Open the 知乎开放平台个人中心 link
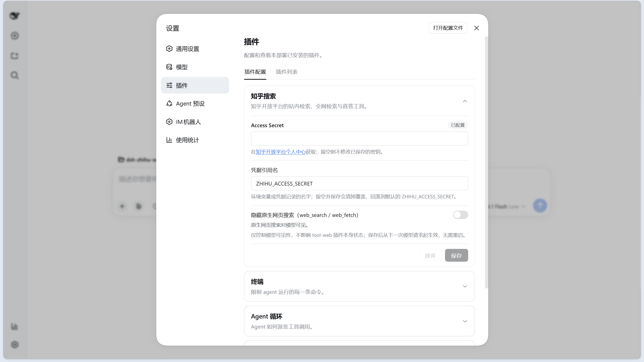 tap(280, 152)
